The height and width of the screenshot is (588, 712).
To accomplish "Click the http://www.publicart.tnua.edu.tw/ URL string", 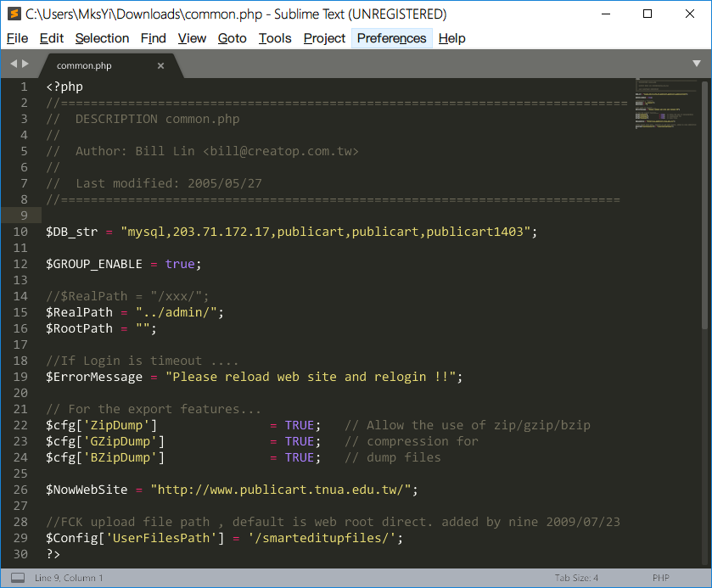I will (x=281, y=490).
